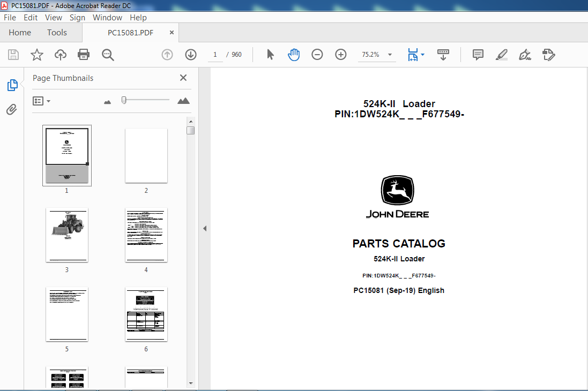
Task: Click the share and edit icon
Action: (549, 55)
